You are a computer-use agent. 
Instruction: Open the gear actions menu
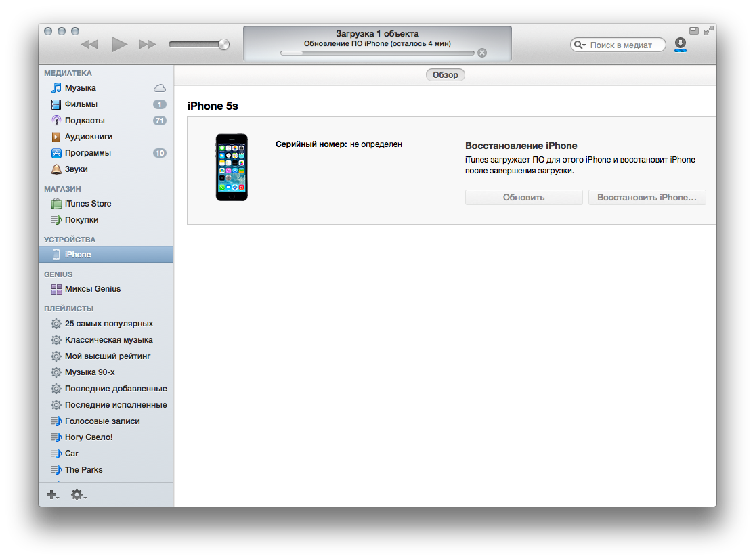pos(79,494)
